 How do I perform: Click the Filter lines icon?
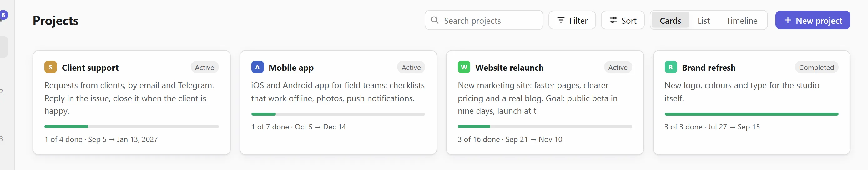[x=561, y=20]
